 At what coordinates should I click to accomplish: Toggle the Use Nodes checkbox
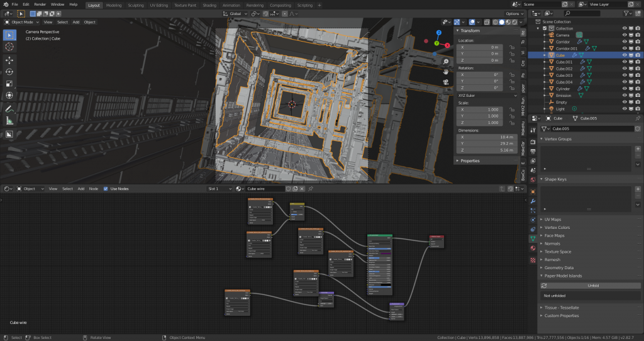click(106, 189)
